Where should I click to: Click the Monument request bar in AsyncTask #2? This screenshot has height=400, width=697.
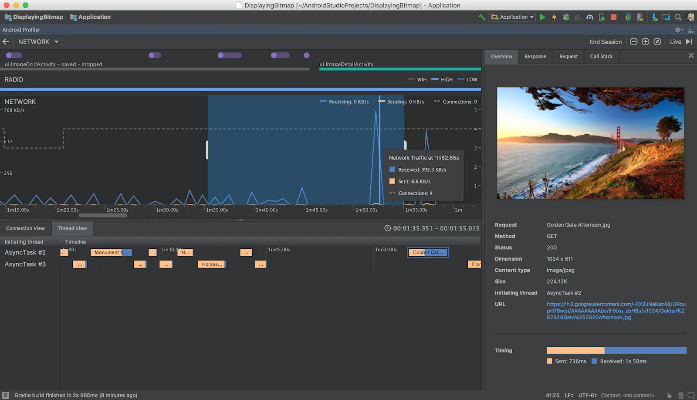point(109,252)
